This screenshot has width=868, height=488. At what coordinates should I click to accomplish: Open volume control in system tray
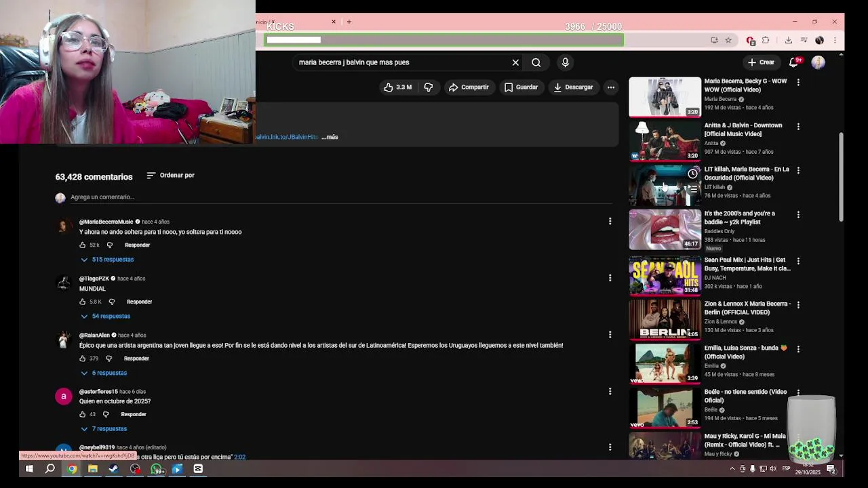773,469
